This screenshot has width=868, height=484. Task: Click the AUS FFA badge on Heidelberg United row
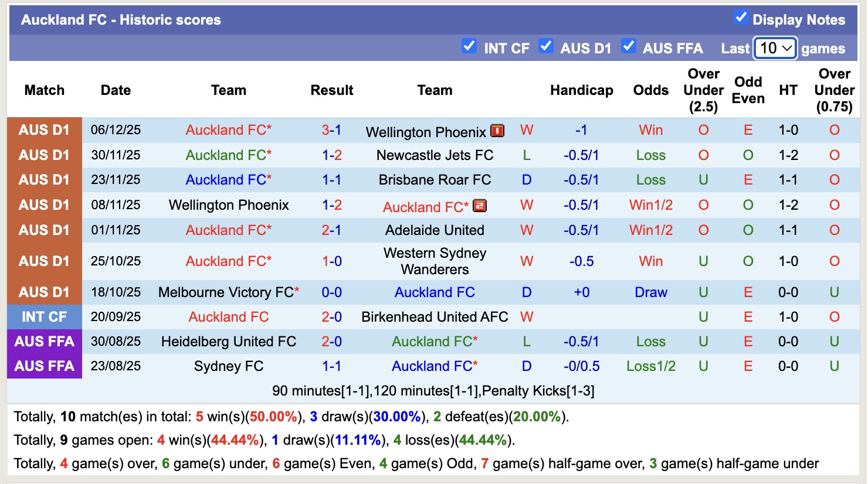coord(44,341)
